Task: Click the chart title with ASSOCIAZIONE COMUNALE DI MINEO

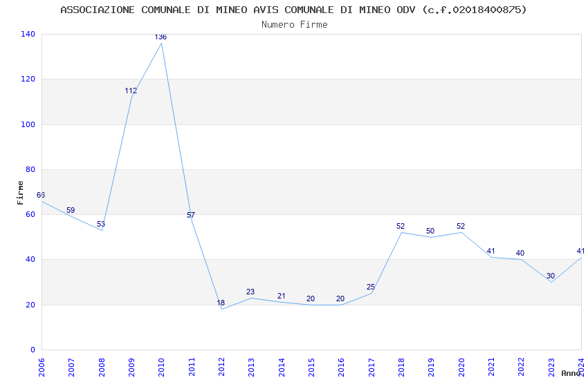Action: coord(293,10)
